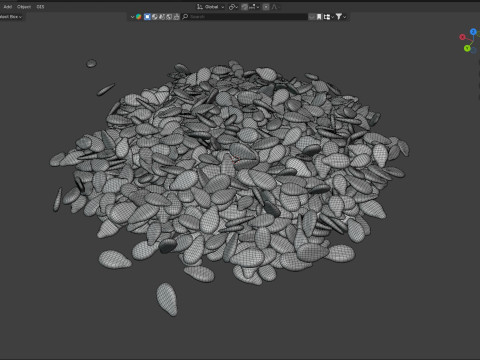Screen dimensions: 480x360
Task: Open the filter funnel dropdown
Action: (x=341, y=17)
